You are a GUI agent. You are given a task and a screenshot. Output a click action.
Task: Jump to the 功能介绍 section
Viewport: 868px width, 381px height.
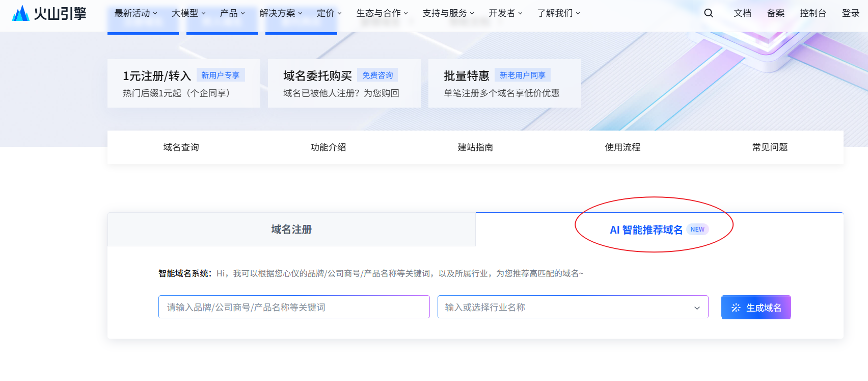tap(328, 147)
